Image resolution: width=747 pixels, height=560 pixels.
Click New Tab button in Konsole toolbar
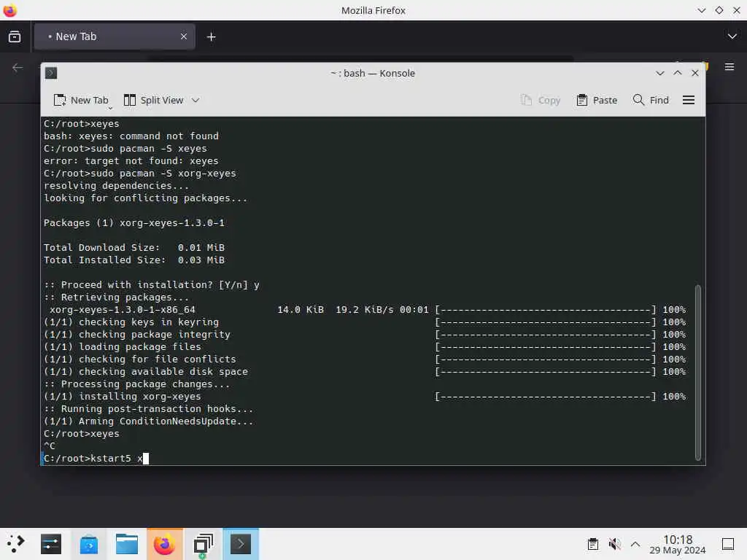[x=82, y=100]
